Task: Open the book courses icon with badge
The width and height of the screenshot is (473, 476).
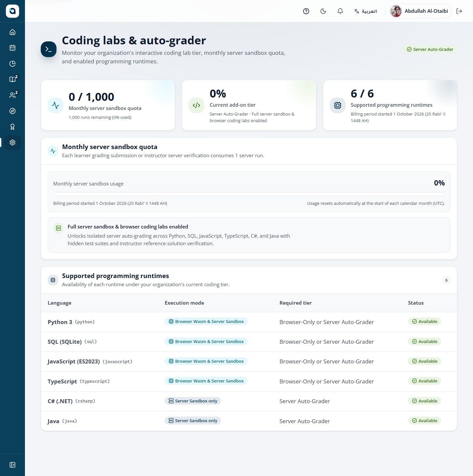Action: 12,79
